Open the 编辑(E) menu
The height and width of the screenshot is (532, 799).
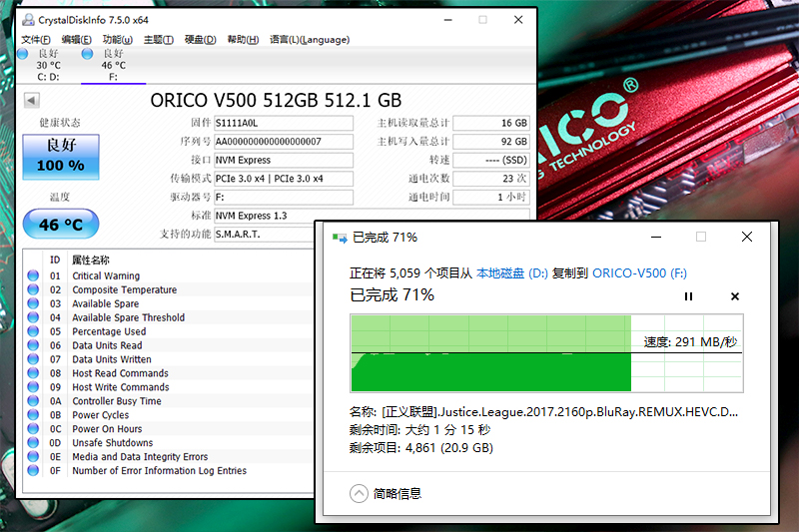tap(76, 40)
